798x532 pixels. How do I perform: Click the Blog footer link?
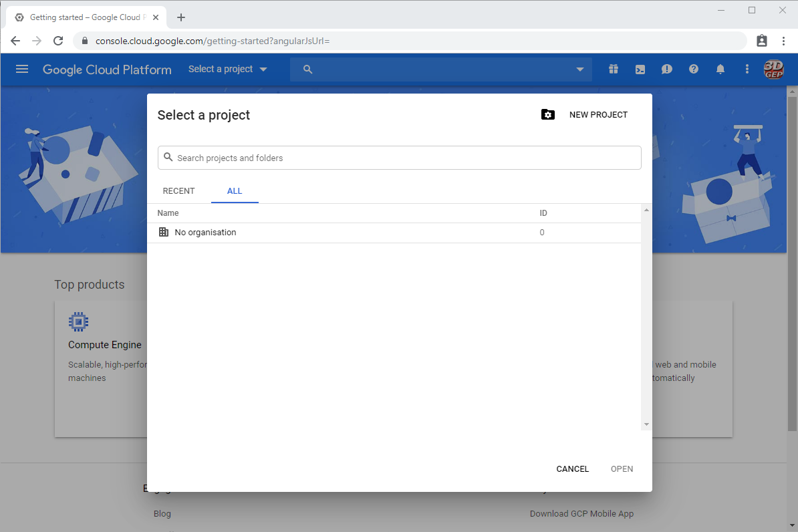pyautogui.click(x=162, y=514)
